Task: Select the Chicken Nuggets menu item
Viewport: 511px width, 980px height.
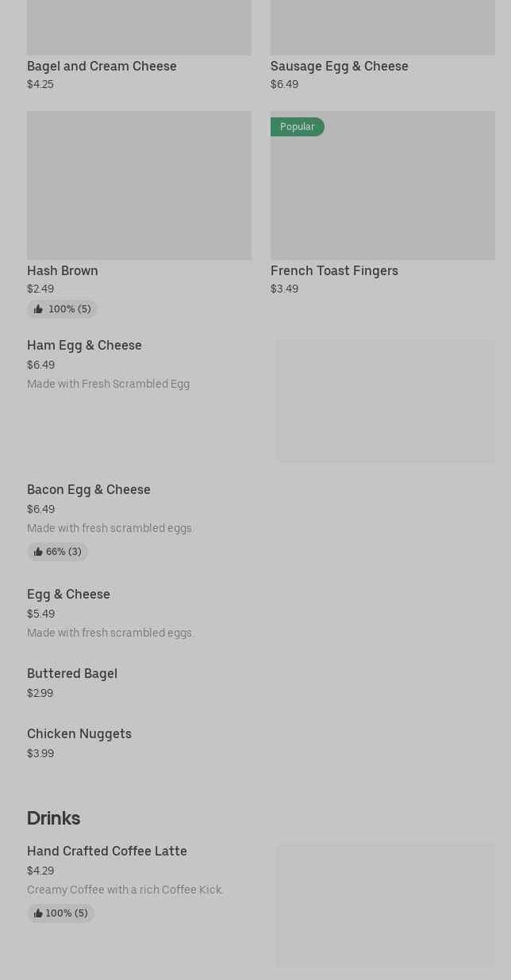Action: [79, 733]
